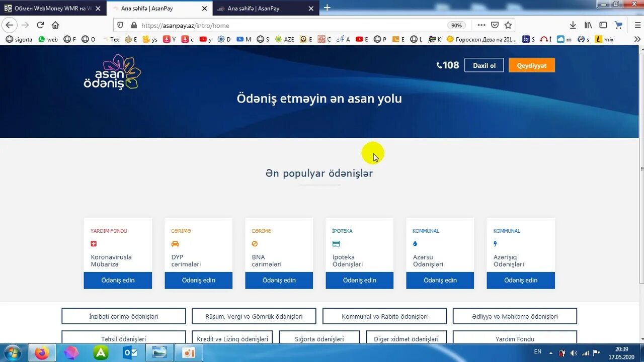Open the Windows Start menu
Screen dimensions: 644x362
click(x=12, y=352)
